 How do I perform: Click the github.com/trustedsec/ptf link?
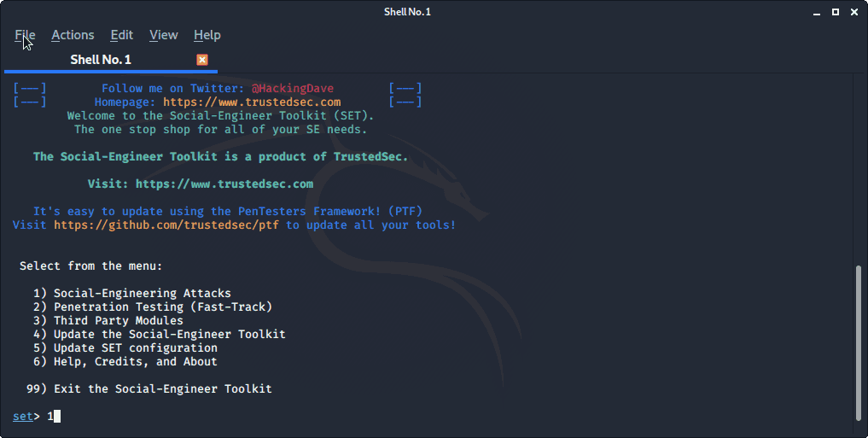click(x=166, y=225)
